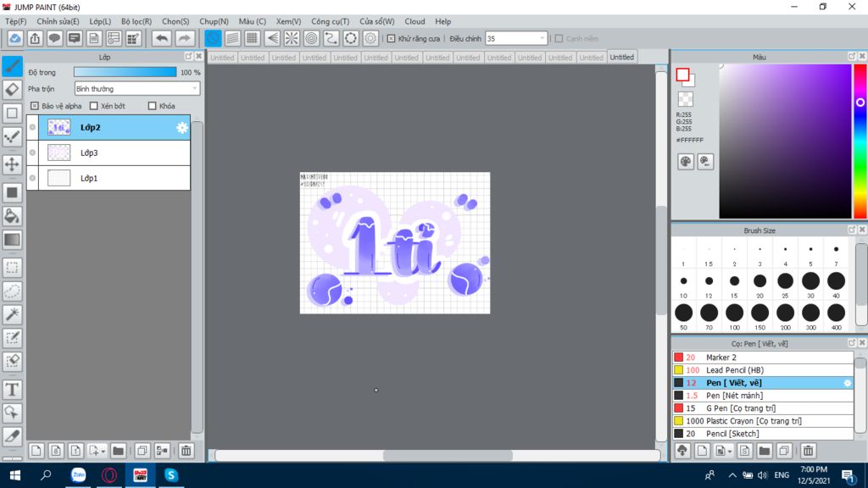Image resolution: width=868 pixels, height=488 pixels.
Task: Enable the radial snap icon
Action: coord(292,38)
